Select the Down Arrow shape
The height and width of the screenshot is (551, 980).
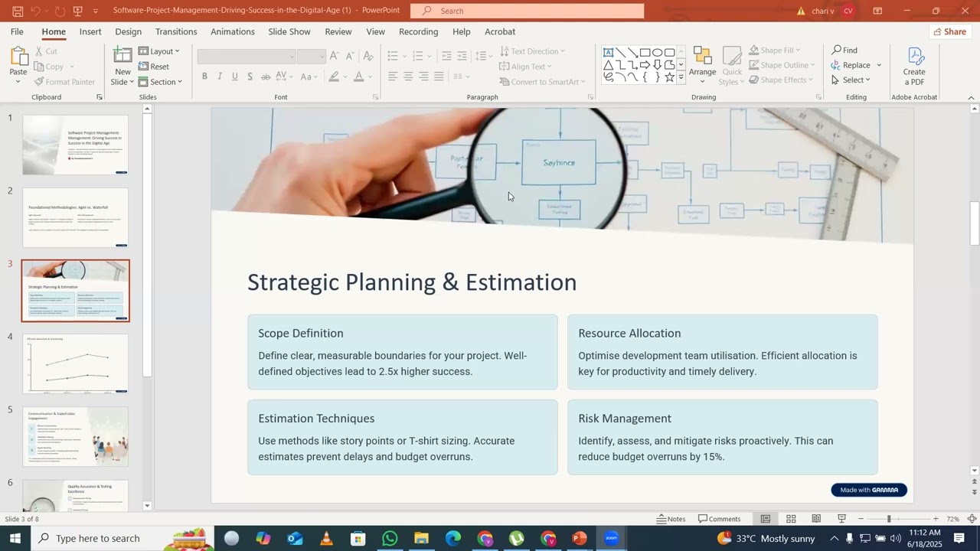(x=658, y=65)
